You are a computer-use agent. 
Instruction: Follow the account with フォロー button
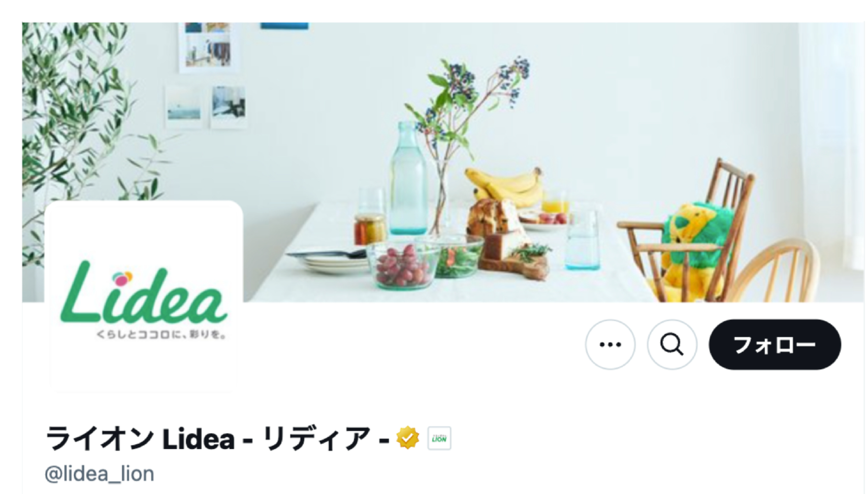click(x=775, y=345)
